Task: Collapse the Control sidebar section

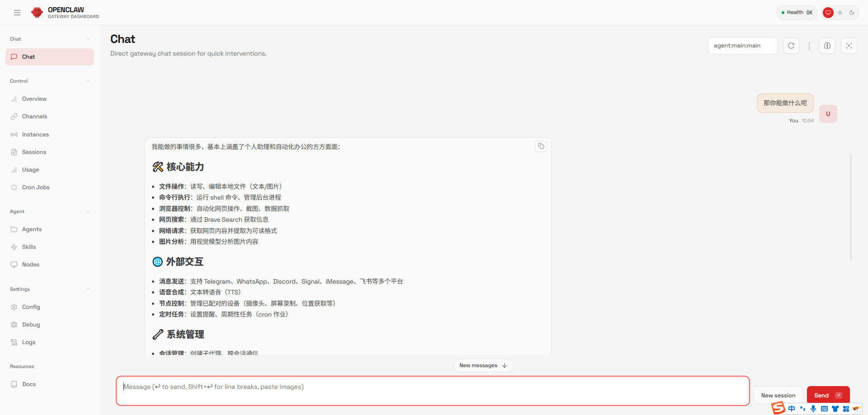Action: tap(88, 81)
